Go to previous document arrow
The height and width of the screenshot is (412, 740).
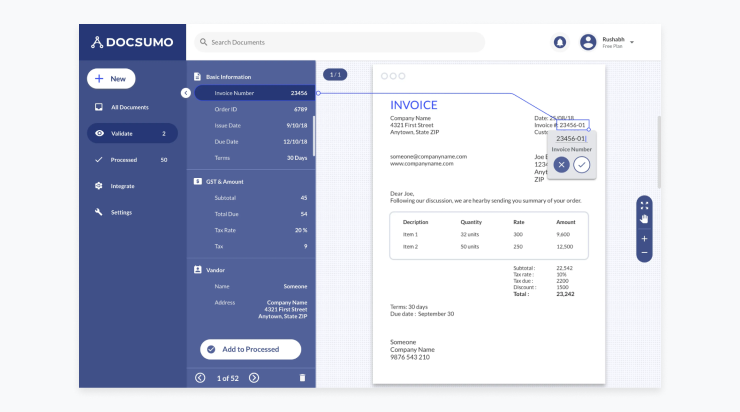(200, 378)
